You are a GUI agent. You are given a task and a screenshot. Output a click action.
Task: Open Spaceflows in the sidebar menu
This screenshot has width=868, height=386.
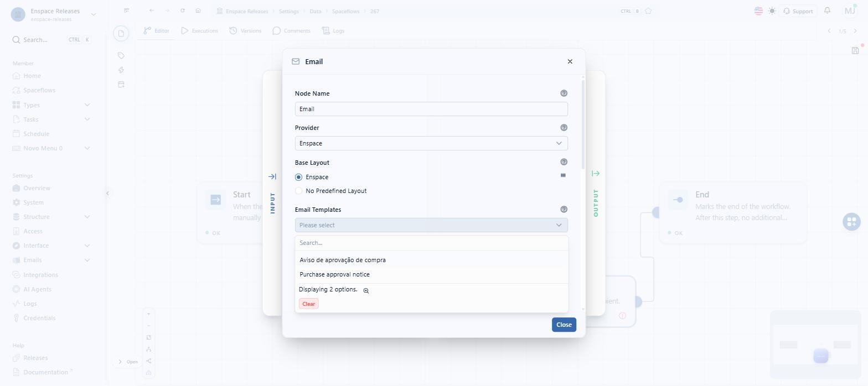point(39,90)
